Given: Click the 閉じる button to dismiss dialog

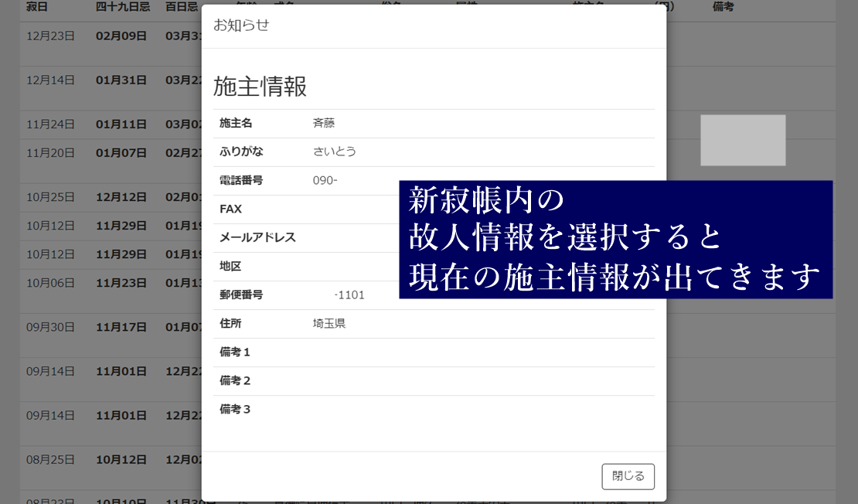Looking at the screenshot, I should (x=628, y=476).
